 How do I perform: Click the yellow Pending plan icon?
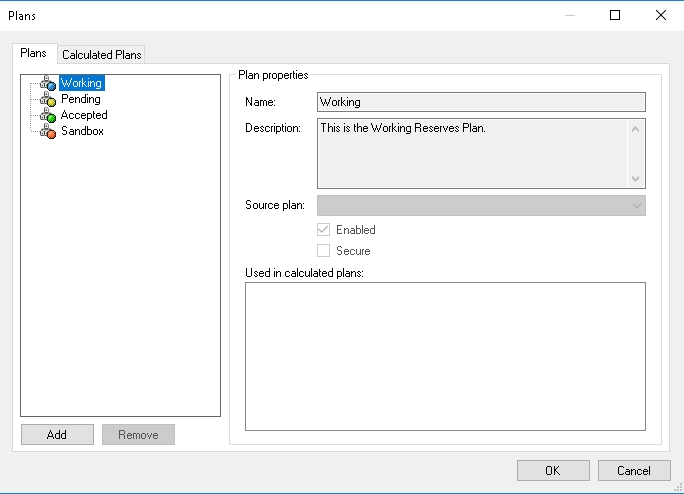[48, 99]
